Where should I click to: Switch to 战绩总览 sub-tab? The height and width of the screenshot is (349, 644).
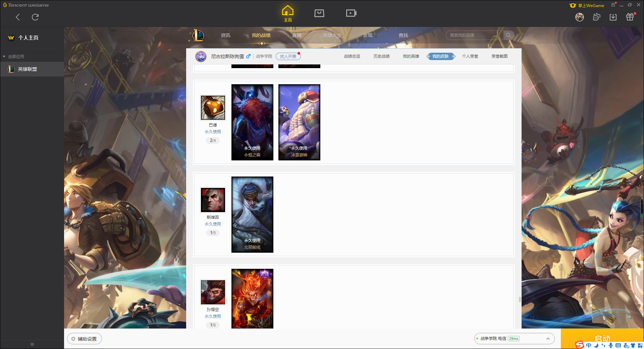[x=352, y=56]
